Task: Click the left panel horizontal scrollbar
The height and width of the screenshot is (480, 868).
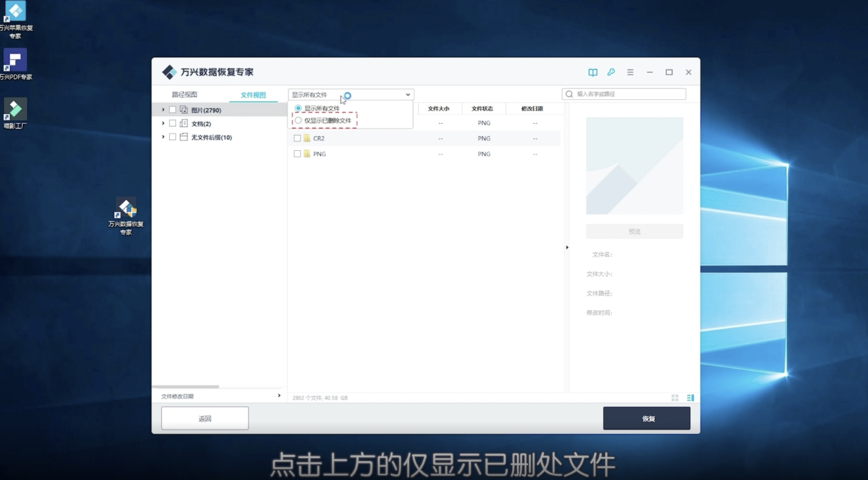Action: point(185,386)
